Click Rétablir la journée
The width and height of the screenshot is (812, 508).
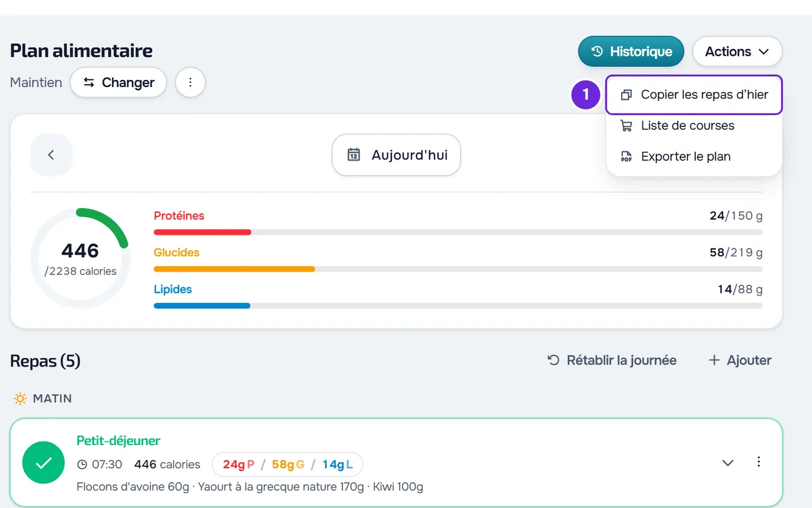point(612,360)
